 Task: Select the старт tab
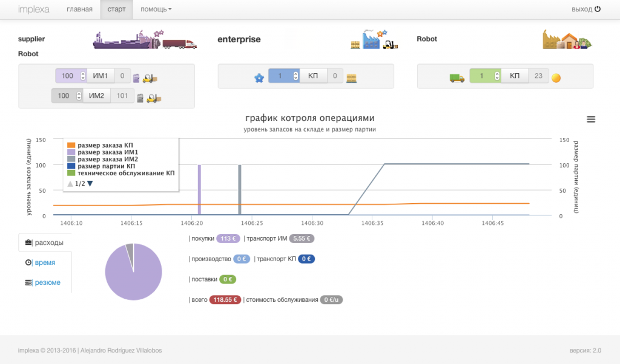tap(116, 9)
